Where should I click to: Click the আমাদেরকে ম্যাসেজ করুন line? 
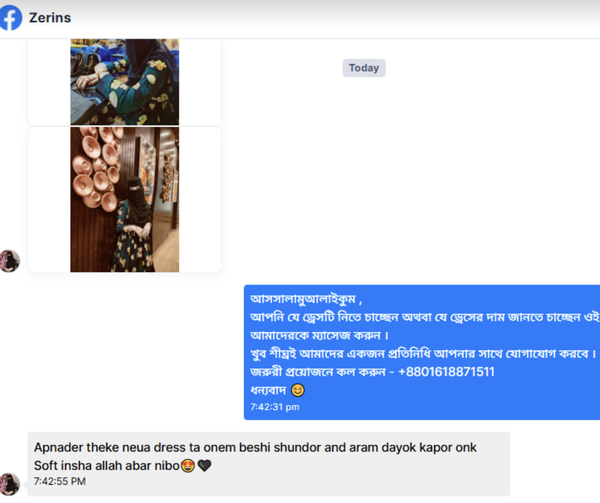pyautogui.click(x=320, y=335)
